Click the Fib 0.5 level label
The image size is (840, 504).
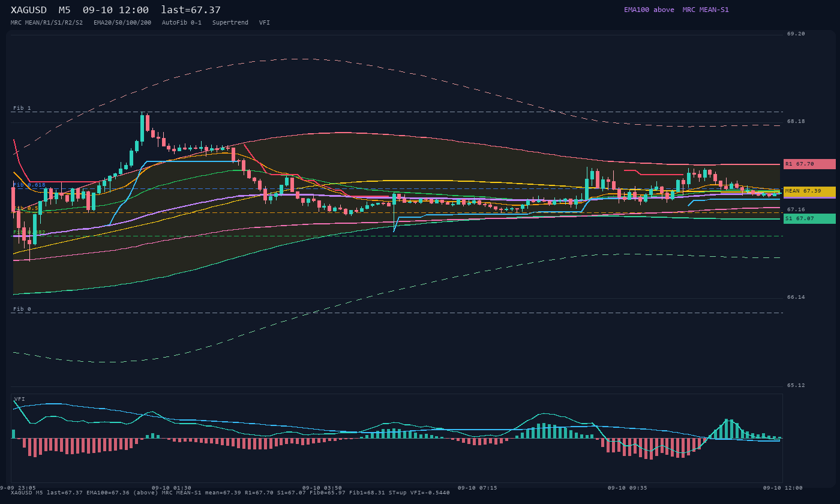(26, 209)
